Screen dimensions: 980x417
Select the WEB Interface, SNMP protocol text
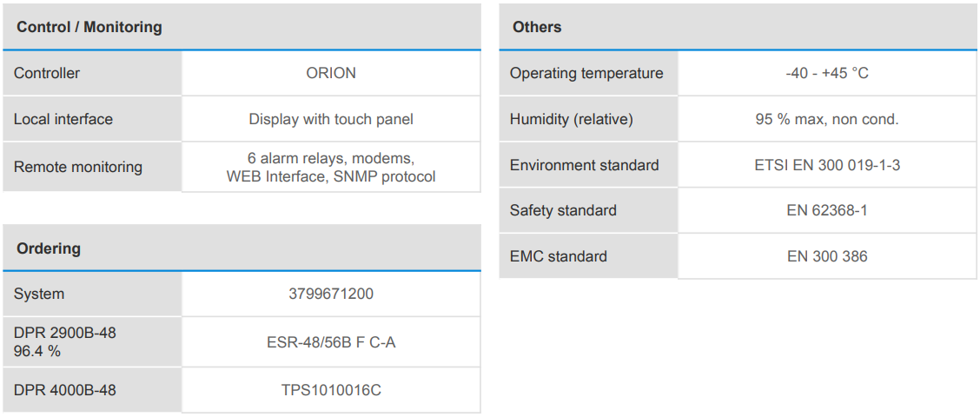331,176
